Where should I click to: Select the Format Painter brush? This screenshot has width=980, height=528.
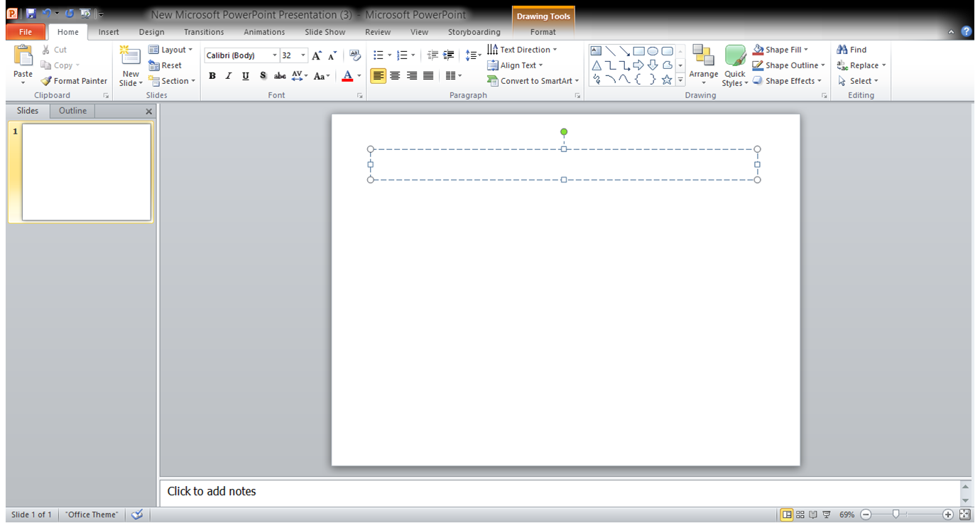[x=74, y=81]
